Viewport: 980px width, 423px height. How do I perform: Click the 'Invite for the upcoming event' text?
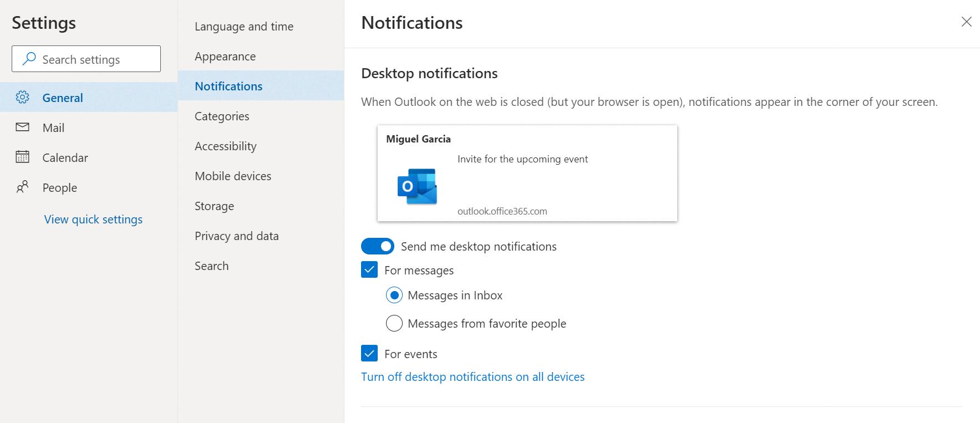pyautogui.click(x=522, y=159)
